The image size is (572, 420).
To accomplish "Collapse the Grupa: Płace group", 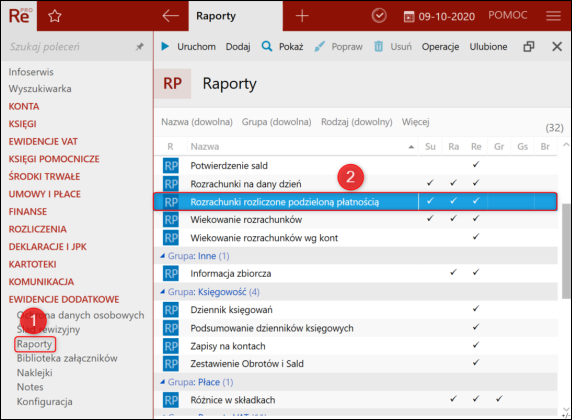I will click(163, 382).
